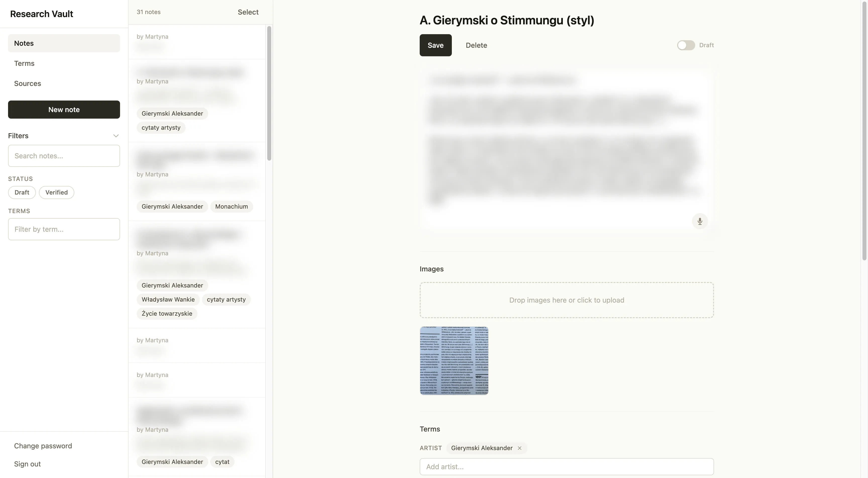This screenshot has width=868, height=478.
Task: Open the Sources section in the sidebar
Action: point(27,83)
